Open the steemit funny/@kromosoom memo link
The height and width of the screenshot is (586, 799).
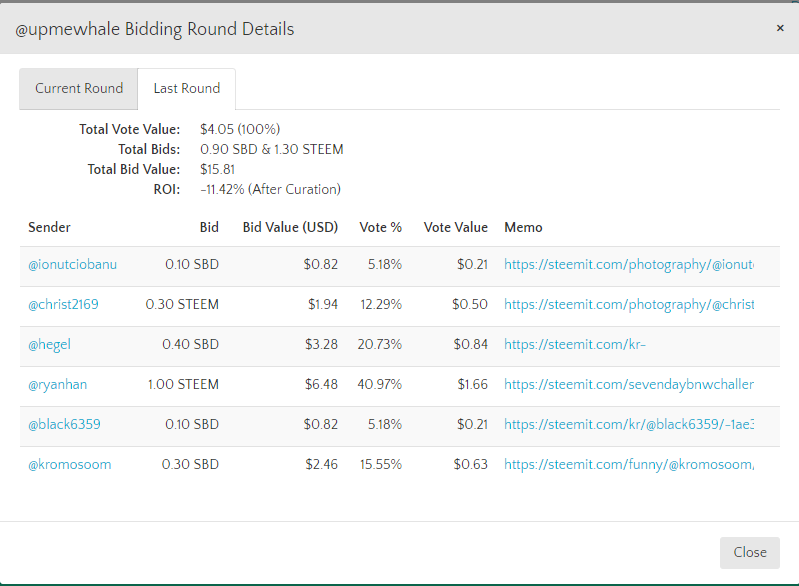(629, 464)
